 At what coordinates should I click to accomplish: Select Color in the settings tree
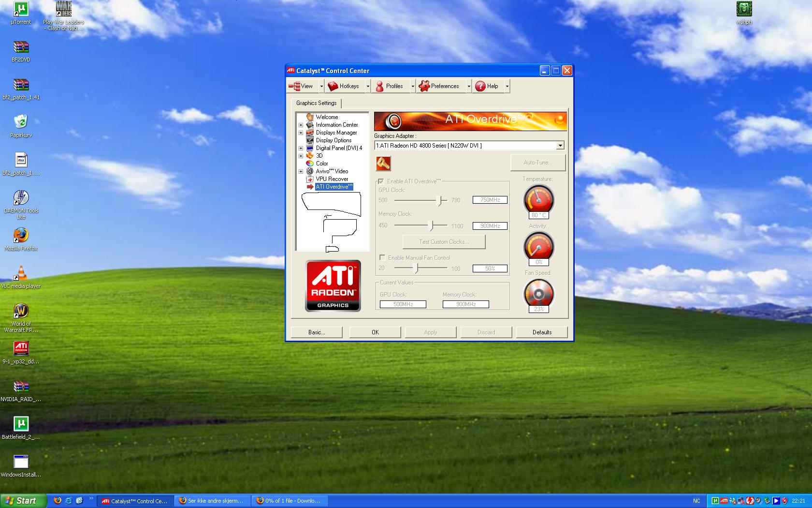click(x=322, y=164)
